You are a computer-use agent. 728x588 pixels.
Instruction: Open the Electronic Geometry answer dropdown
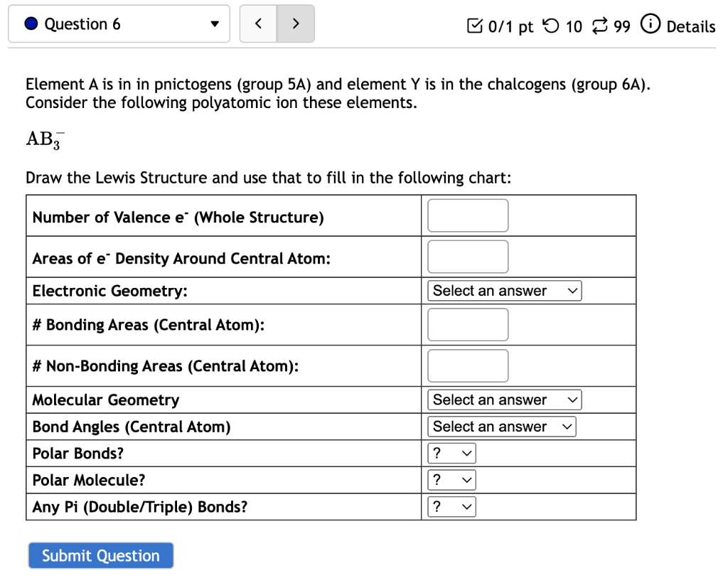coord(504,290)
